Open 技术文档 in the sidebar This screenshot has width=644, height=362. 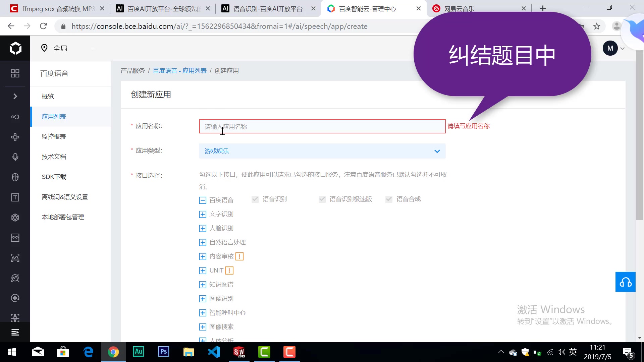tap(70, 157)
